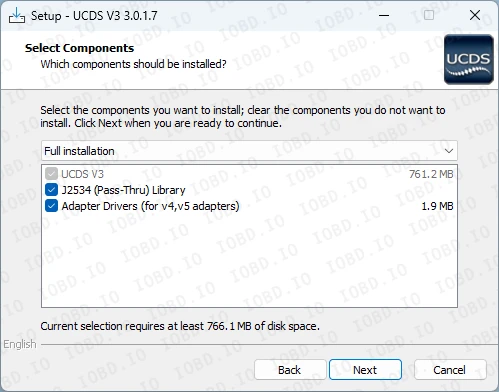Click empty area of components list
The width and height of the screenshot is (499, 392).
coord(249,260)
